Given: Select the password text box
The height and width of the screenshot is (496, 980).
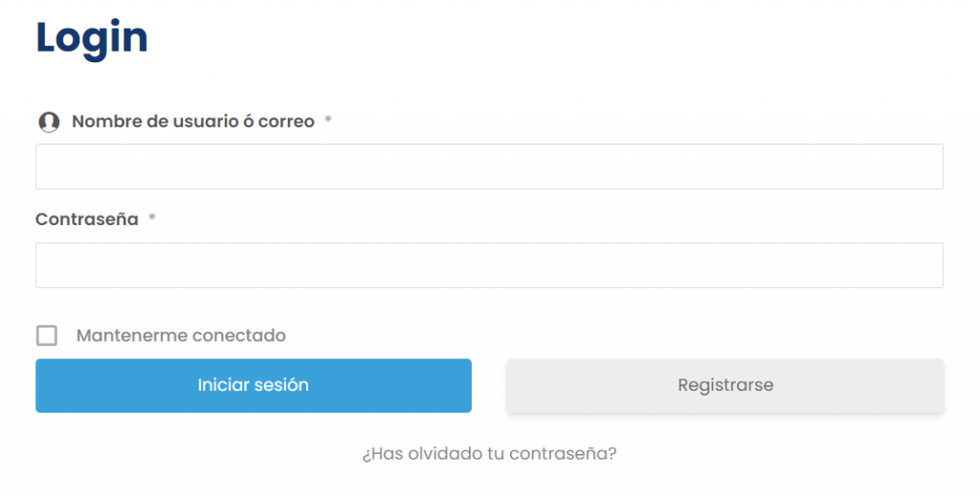Looking at the screenshot, I should point(489,265).
